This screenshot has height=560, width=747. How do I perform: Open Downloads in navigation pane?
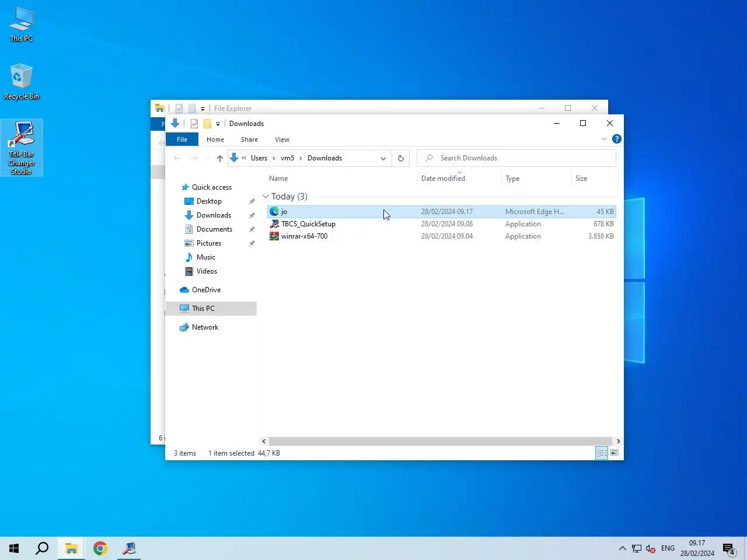214,215
